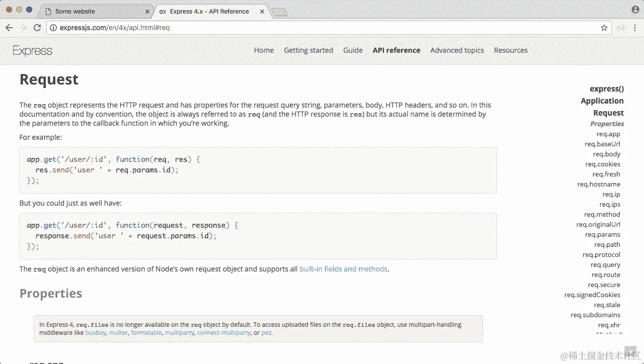Screen dimensions: 644x364
Task: Click the Express logo
Action: (x=32, y=51)
